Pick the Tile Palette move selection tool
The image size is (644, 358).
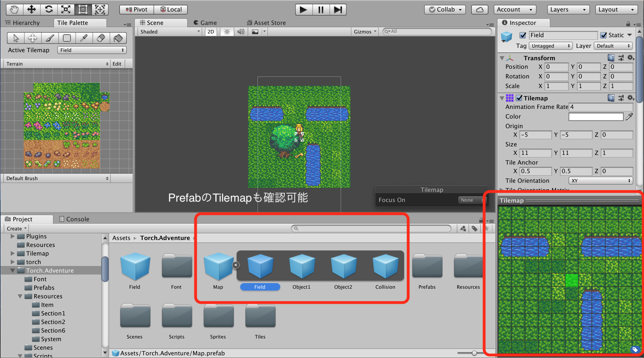33,38
